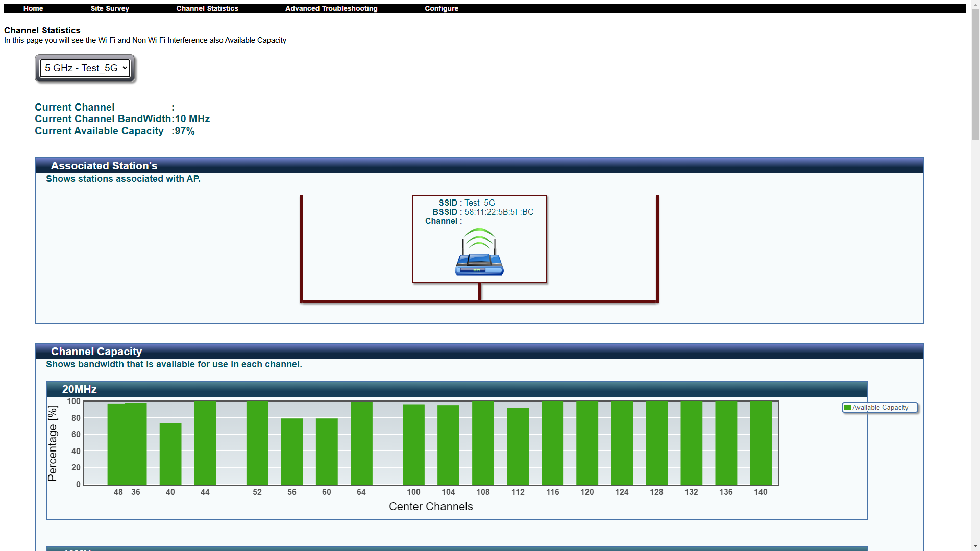
Task: Open the 5 GHz - Test_5G dropdown
Action: pos(85,68)
